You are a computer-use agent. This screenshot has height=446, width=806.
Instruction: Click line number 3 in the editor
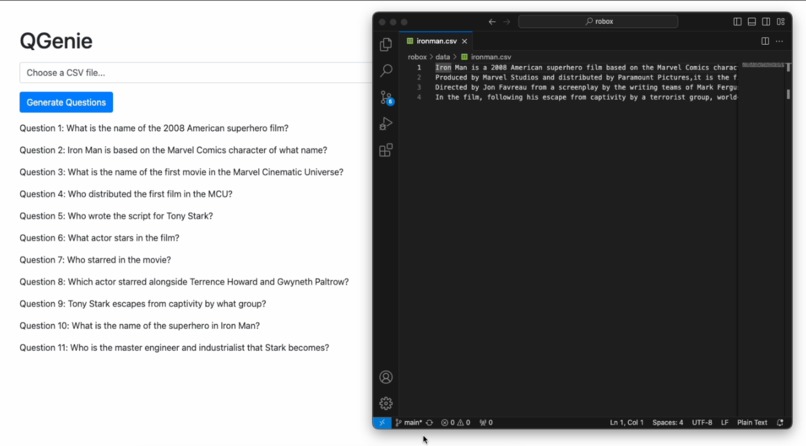(x=419, y=87)
